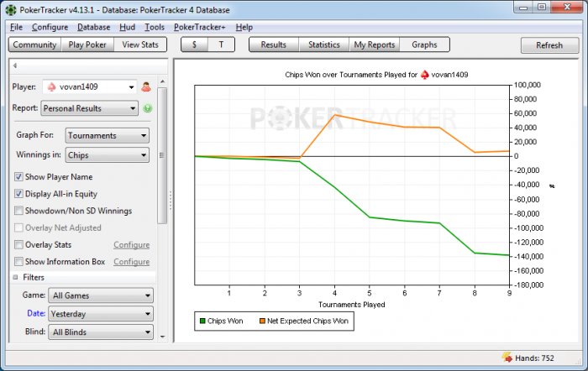Screen dimensions: 588x371
Task: Open the Graph For Tournaments dropdown
Action: click(x=108, y=136)
